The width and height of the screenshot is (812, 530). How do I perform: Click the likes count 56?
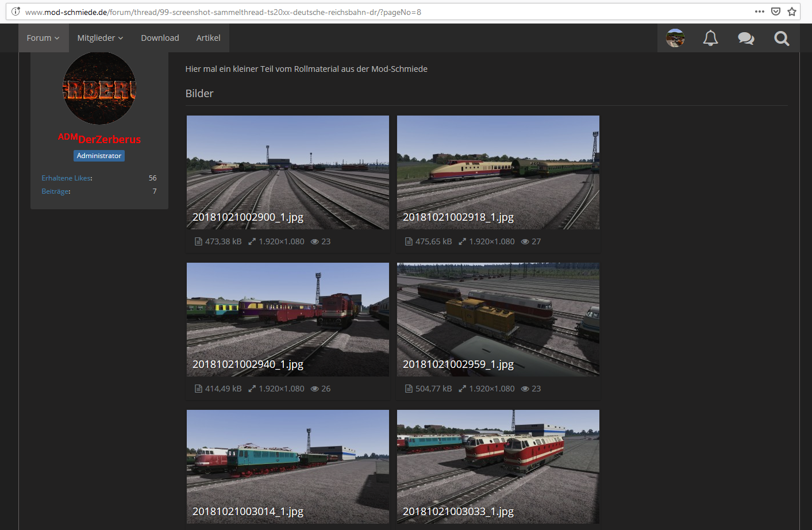click(x=152, y=178)
